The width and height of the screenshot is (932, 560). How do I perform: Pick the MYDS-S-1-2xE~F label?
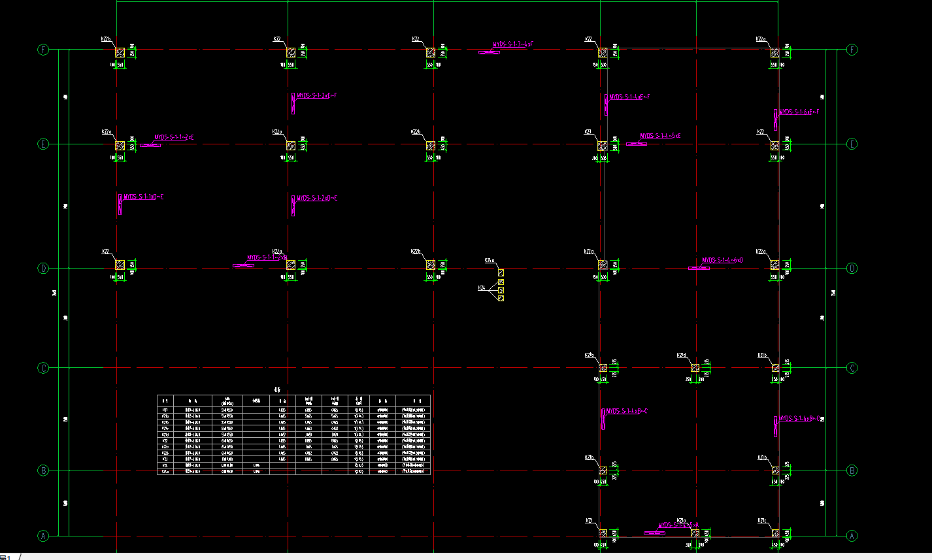pyautogui.click(x=317, y=95)
